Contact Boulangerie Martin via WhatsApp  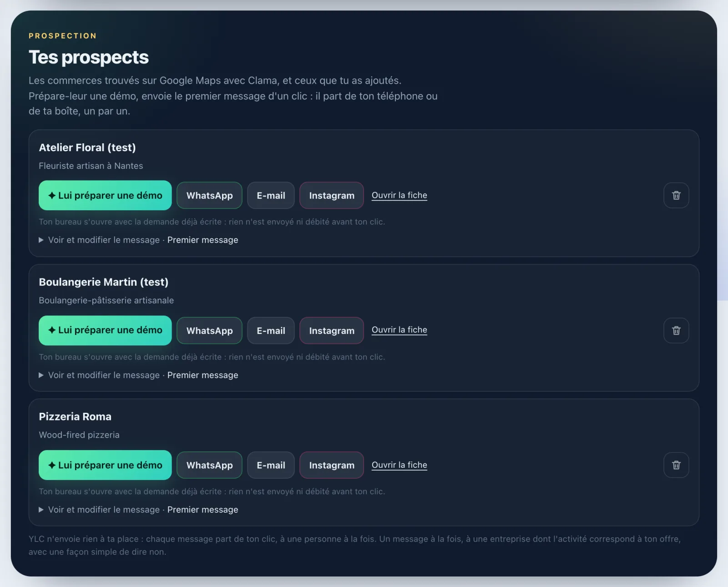tap(209, 330)
